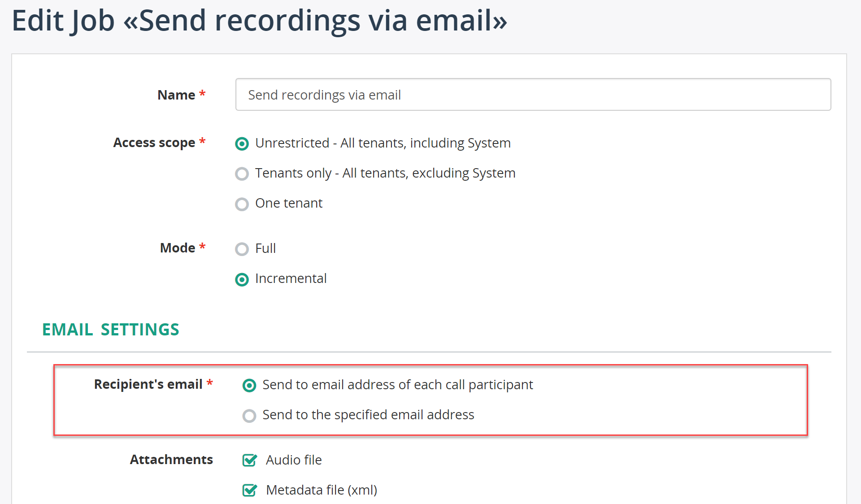861x504 pixels.
Task: Select the Incremental mode radio button
Action: click(x=242, y=279)
